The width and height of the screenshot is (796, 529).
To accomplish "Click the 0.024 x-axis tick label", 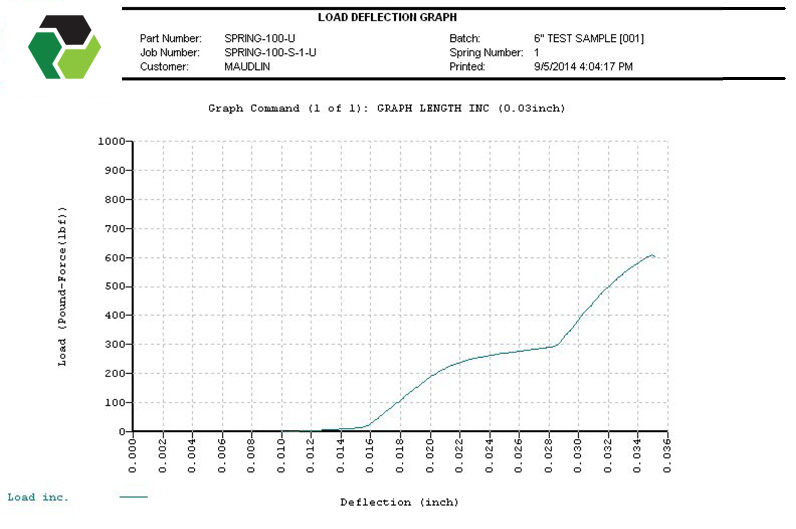I will 489,456.
